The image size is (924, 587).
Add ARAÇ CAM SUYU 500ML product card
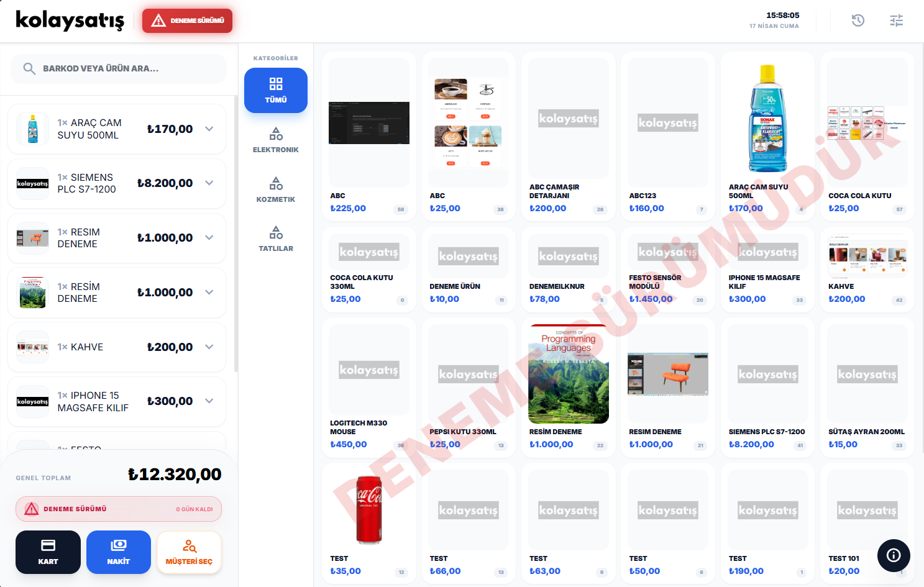[x=768, y=136]
